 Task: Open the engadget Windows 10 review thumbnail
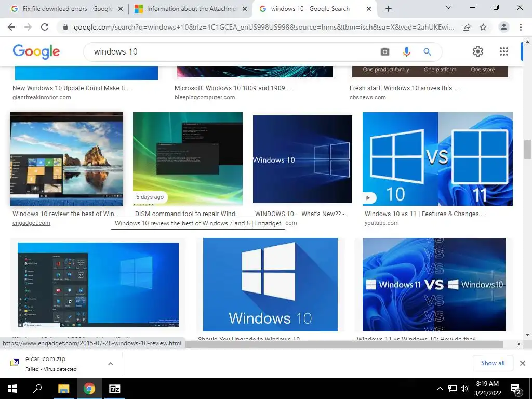(x=66, y=159)
